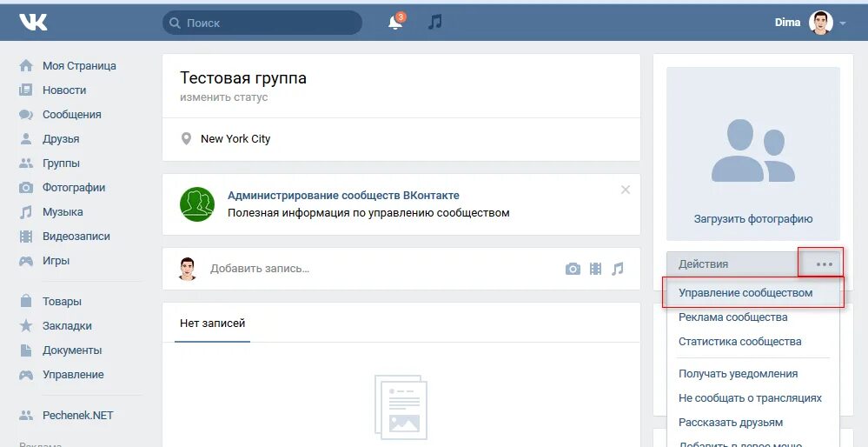This screenshot has height=447, width=868.
Task: Open Товары in sidebar
Action: click(x=62, y=302)
